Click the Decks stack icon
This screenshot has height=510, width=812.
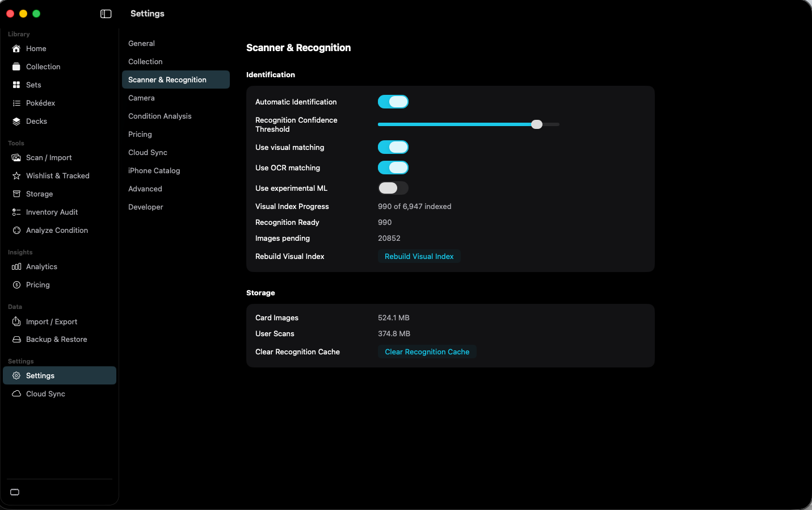pyautogui.click(x=16, y=121)
